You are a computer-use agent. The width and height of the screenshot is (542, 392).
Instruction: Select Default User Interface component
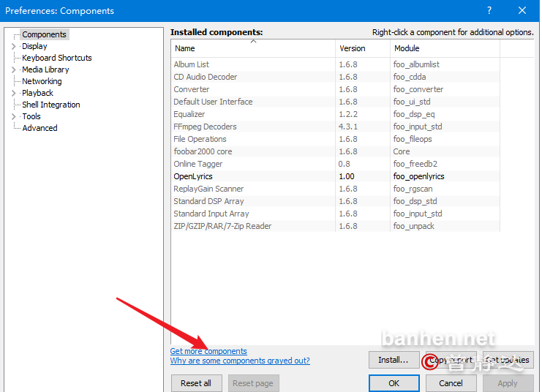[335, 102]
